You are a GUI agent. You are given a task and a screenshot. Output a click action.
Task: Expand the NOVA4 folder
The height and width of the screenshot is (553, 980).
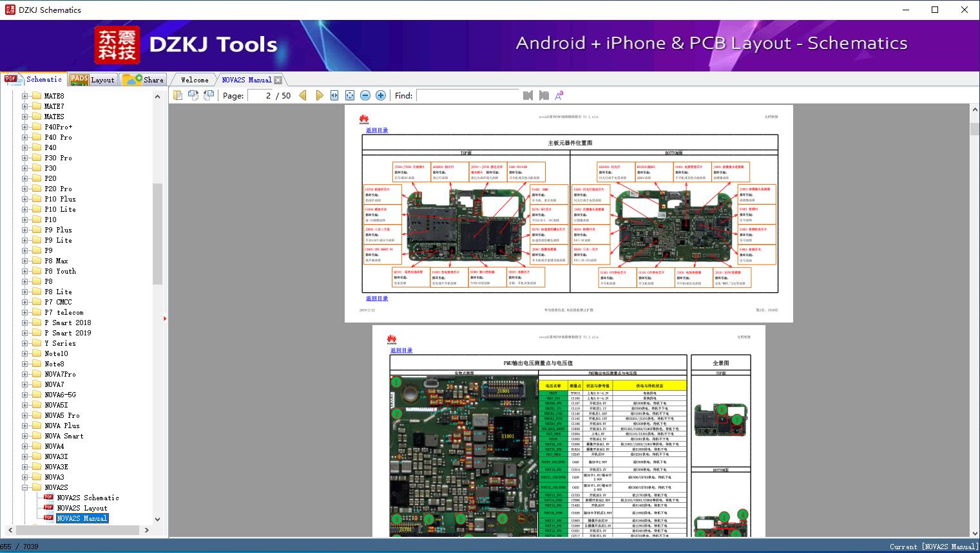(25, 446)
